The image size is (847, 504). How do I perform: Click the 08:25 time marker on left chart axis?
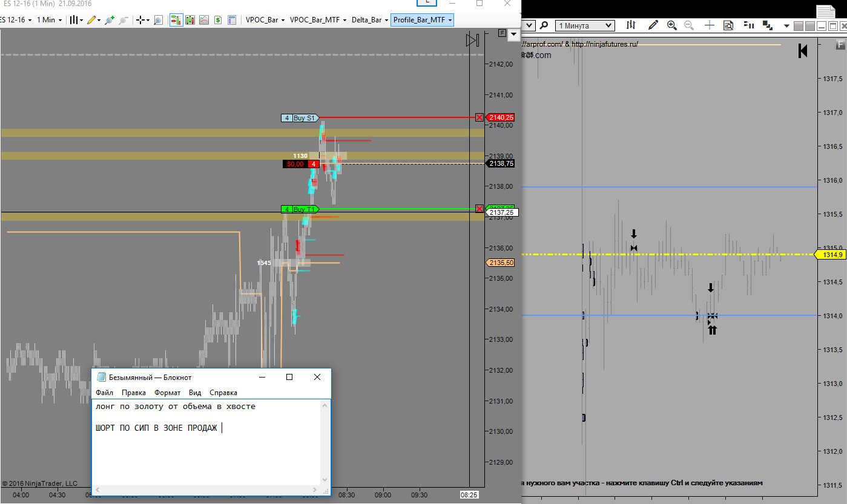(469, 495)
